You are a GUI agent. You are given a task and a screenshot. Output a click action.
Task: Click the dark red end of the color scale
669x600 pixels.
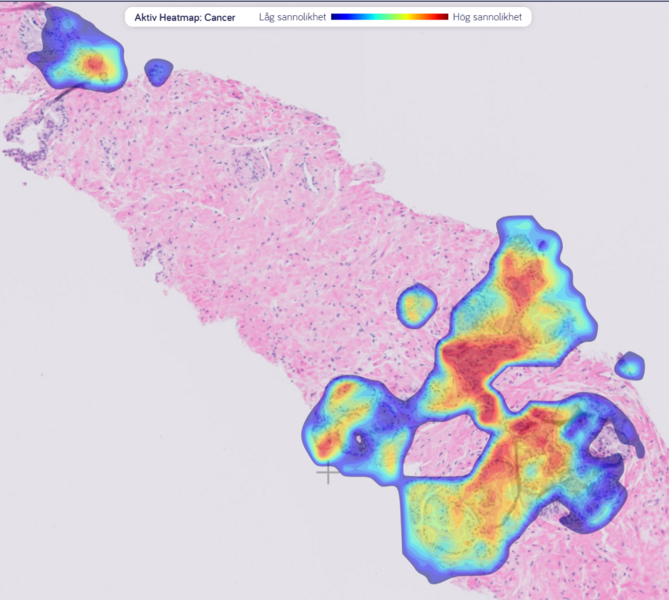point(442,17)
